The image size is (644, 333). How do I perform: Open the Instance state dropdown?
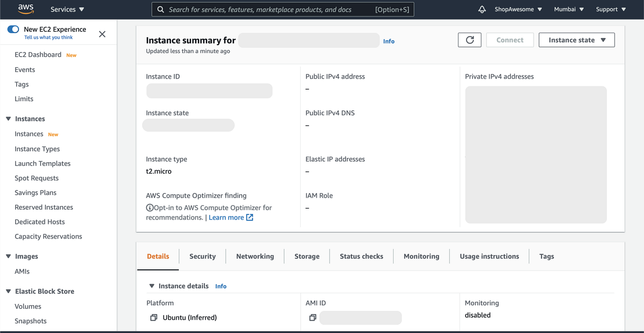tap(576, 40)
